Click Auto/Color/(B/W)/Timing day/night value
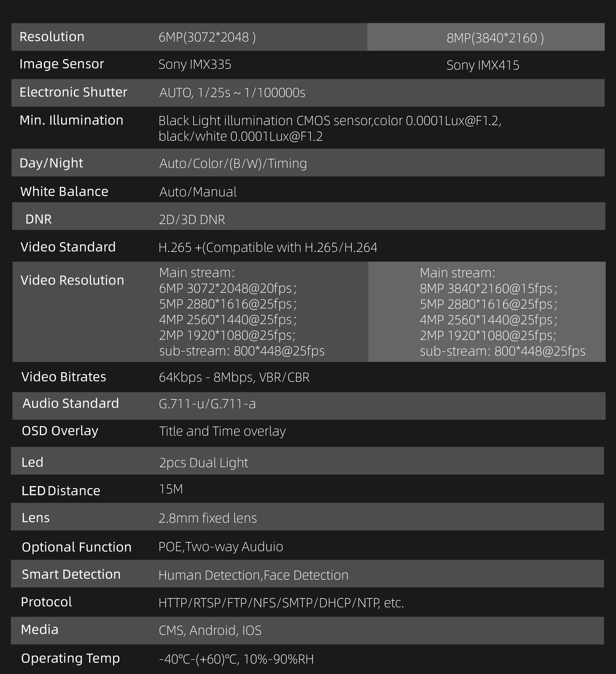 [233, 164]
